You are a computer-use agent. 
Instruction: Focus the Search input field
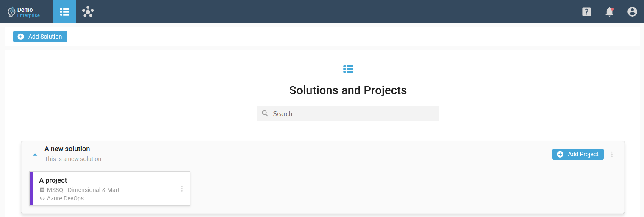[348, 113]
